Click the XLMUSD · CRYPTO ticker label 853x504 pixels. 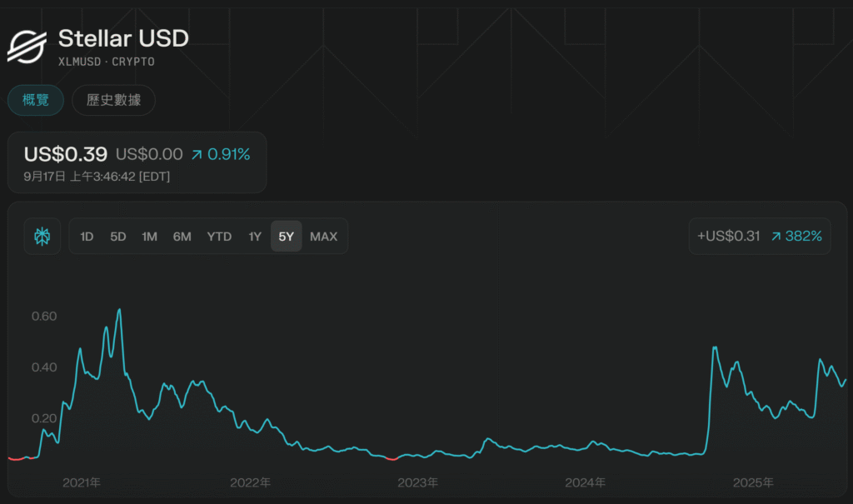[x=106, y=62]
